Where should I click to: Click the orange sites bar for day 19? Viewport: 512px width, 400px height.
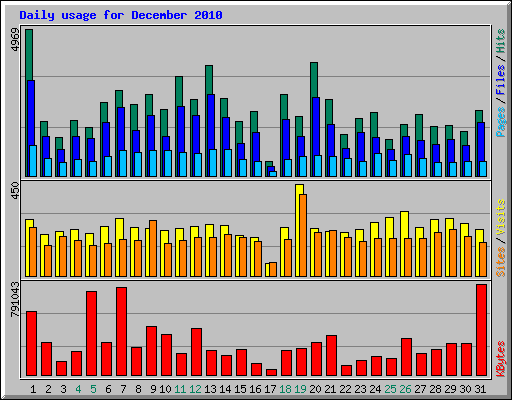pyautogui.click(x=303, y=235)
